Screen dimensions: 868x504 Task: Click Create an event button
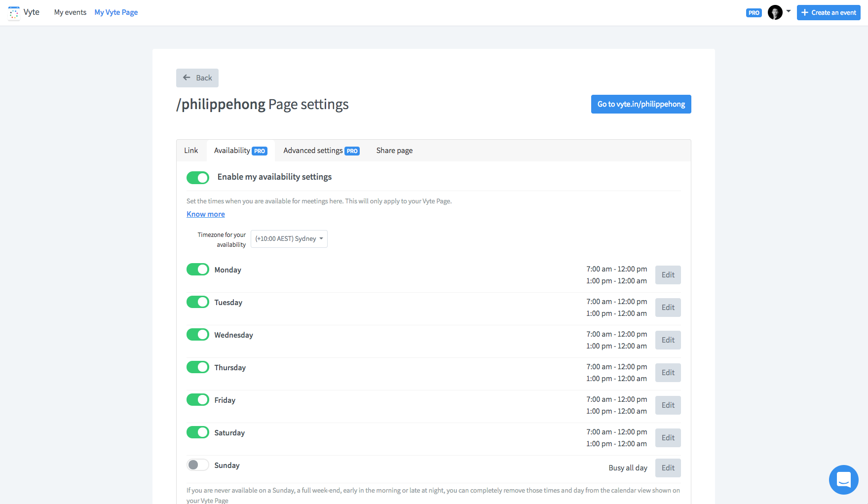click(x=829, y=13)
